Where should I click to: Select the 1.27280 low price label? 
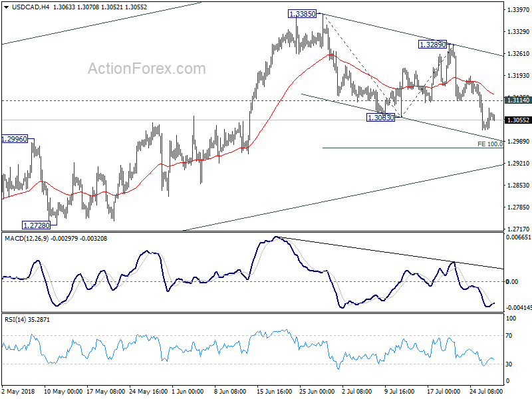(36, 225)
